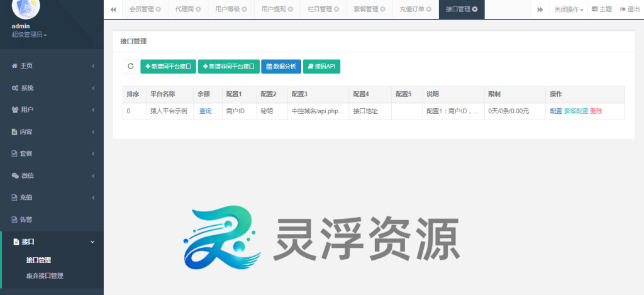This screenshot has width=644, height=295.
Task: Click 配置 link in 操作 column
Action: pos(556,111)
